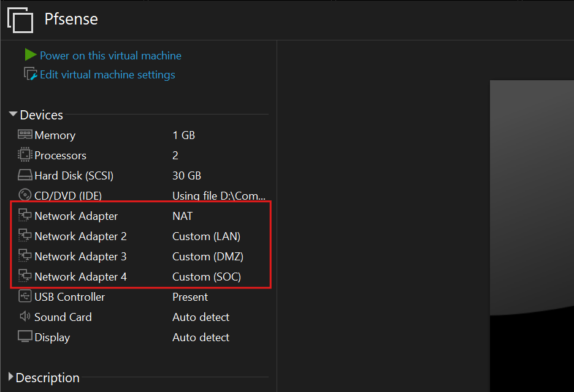Pick Network Adapter 4 Custom (SOC)
This screenshot has width=574, height=392.
[80, 277]
